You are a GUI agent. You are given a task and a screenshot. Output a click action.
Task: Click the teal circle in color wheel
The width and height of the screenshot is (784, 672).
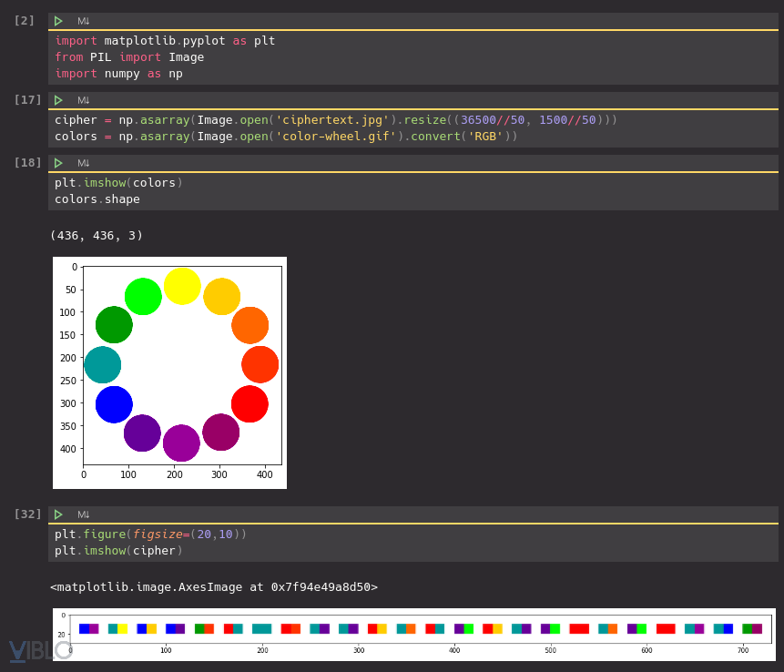pos(103,365)
